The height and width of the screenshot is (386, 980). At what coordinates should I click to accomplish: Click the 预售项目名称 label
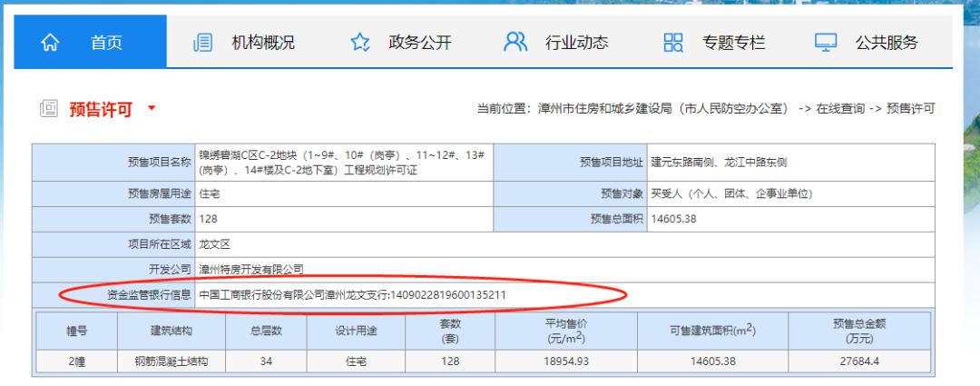160,163
